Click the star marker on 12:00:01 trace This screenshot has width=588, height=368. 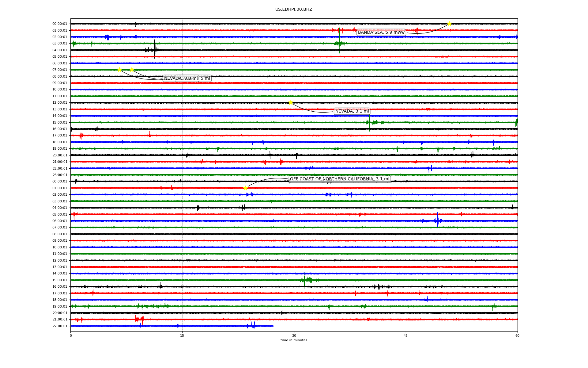coord(291,102)
